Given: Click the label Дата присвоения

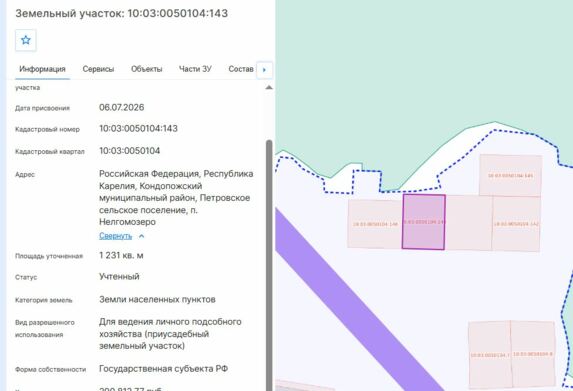Looking at the screenshot, I should 42,108.
